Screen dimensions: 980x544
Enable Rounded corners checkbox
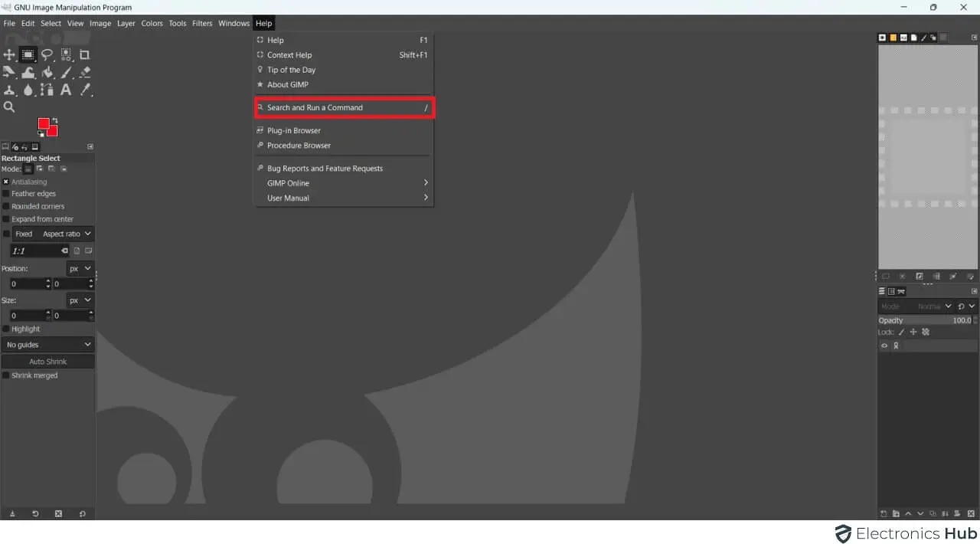tap(6, 206)
